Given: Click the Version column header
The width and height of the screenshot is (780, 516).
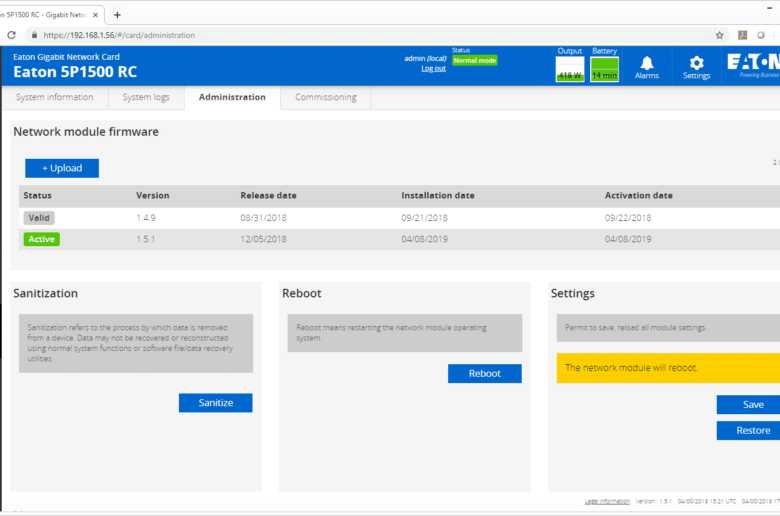Looking at the screenshot, I should (153, 196).
